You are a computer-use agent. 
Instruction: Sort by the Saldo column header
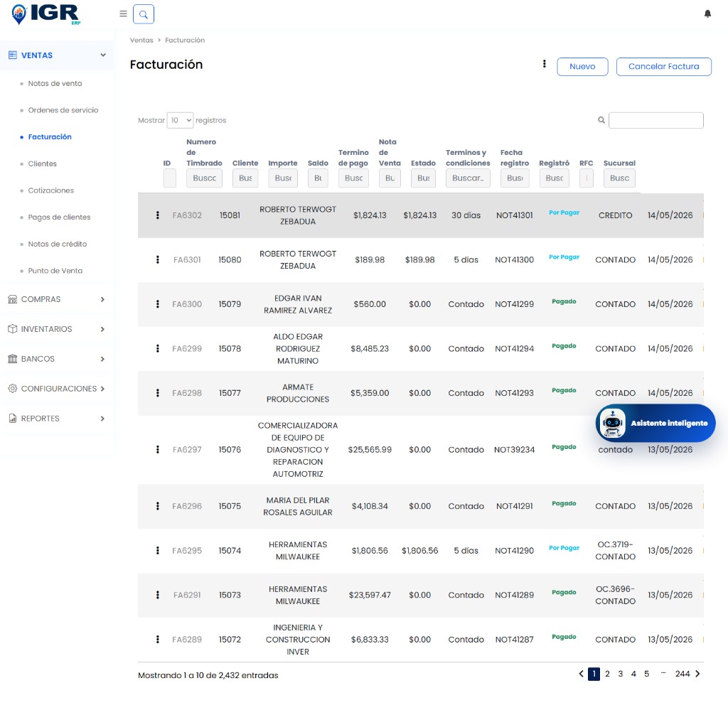pyautogui.click(x=318, y=163)
